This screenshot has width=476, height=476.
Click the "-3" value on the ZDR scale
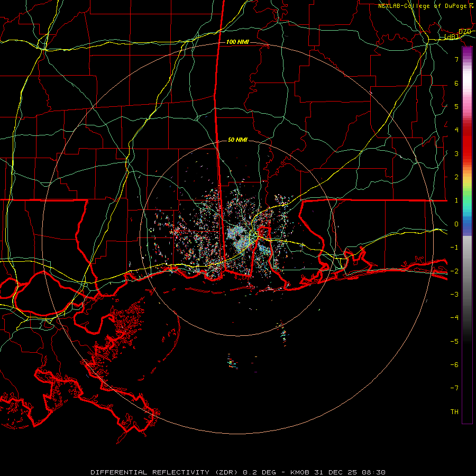point(454,294)
